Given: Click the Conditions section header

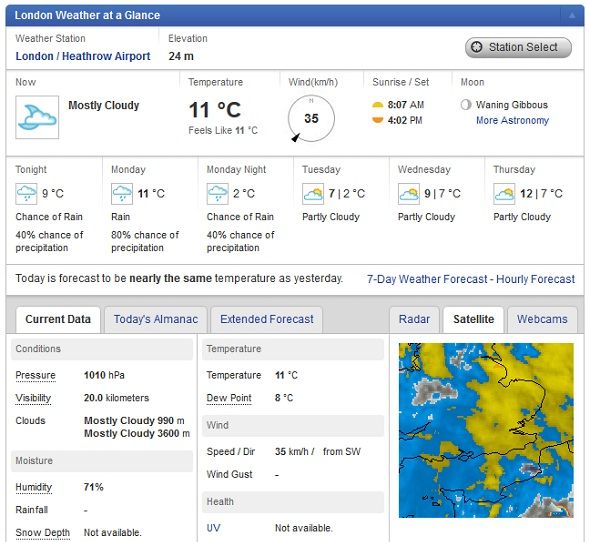Looking at the screenshot, I should [102, 349].
